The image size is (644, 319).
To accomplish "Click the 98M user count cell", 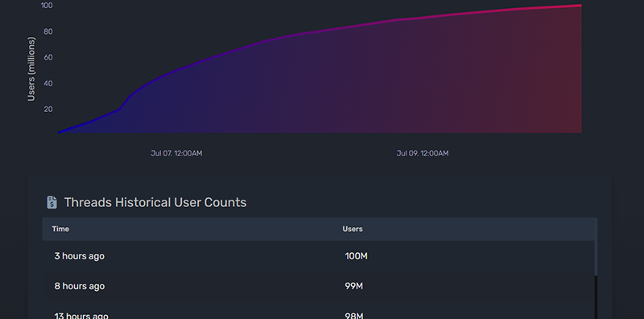I will (x=353, y=316).
